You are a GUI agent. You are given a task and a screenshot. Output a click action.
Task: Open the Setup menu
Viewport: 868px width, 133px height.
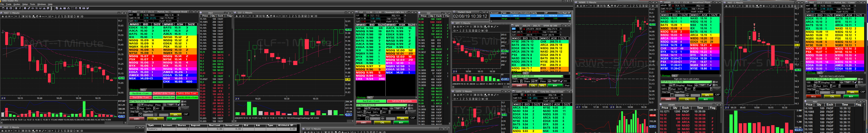(x=25, y=4)
